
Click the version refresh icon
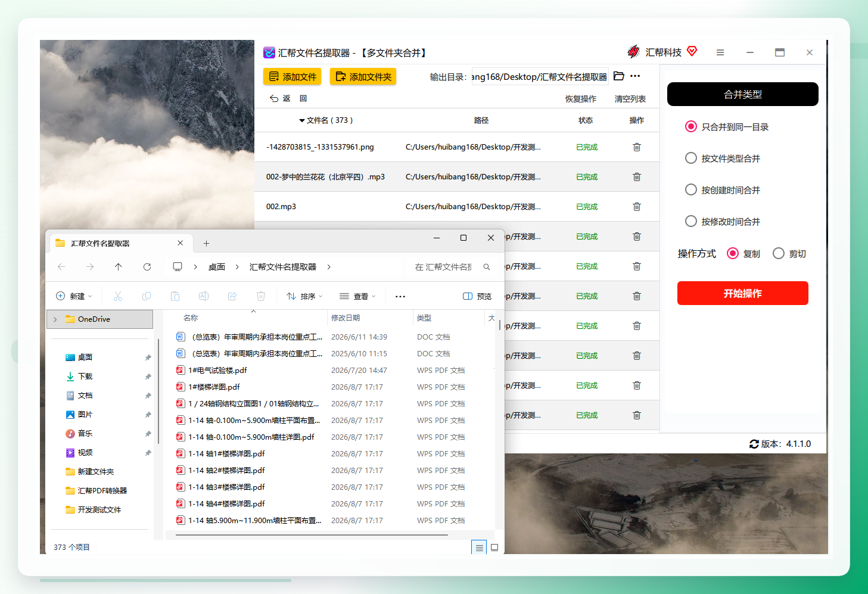click(754, 444)
